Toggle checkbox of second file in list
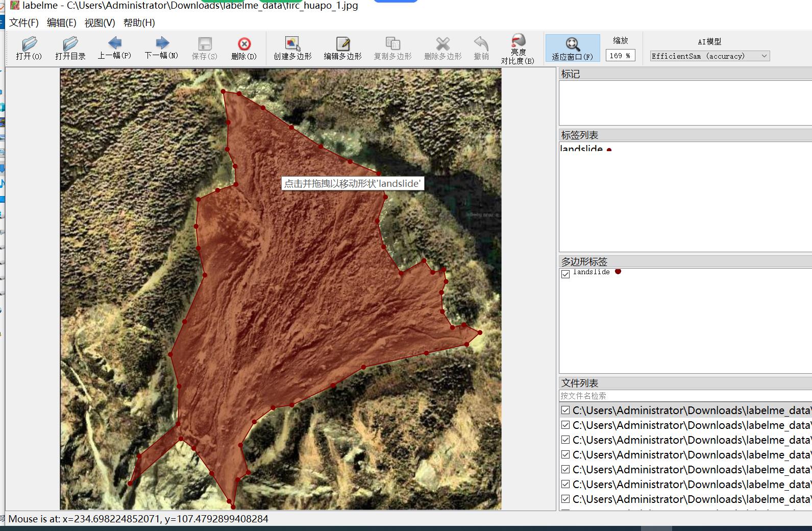 point(565,425)
